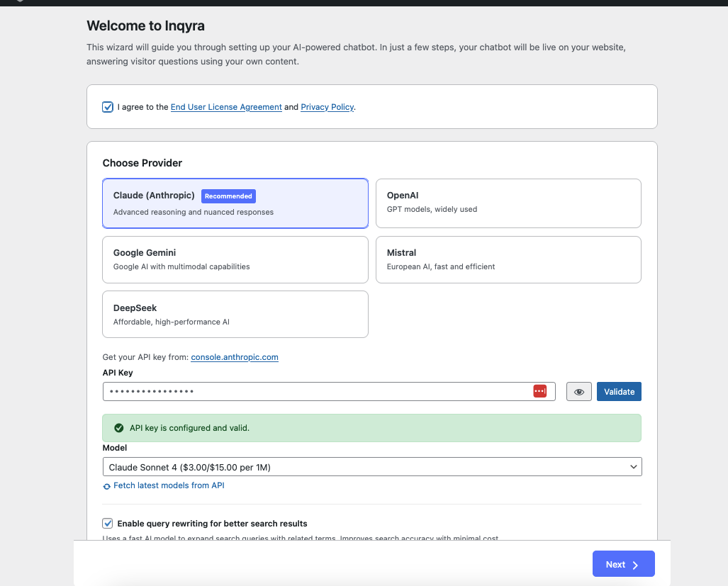The height and width of the screenshot is (586, 728).
Task: Click the arrow icon on the Next button
Action: pyautogui.click(x=634, y=564)
